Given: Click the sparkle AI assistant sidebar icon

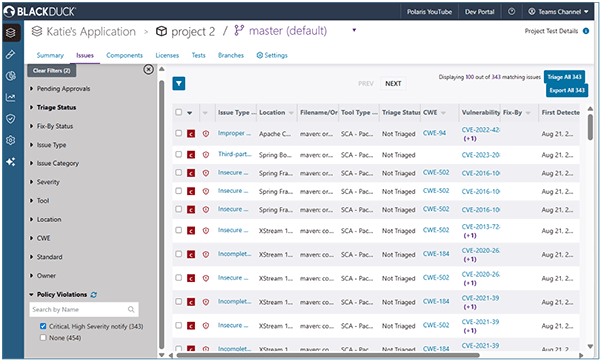Looking at the screenshot, I should click(x=11, y=162).
